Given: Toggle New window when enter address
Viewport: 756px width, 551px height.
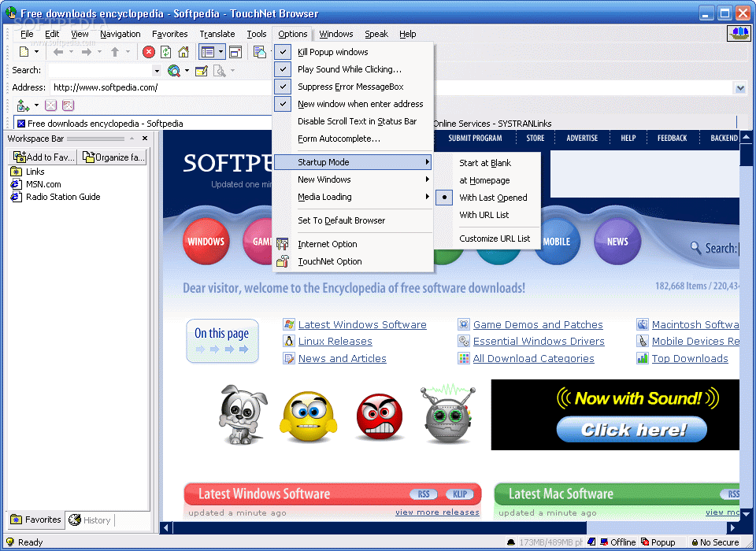Looking at the screenshot, I should pos(354,104).
